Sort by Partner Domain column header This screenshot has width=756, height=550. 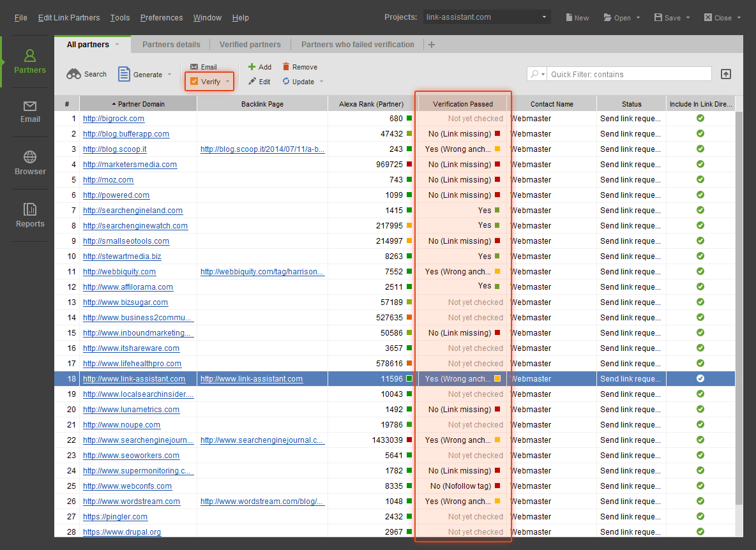(138, 103)
